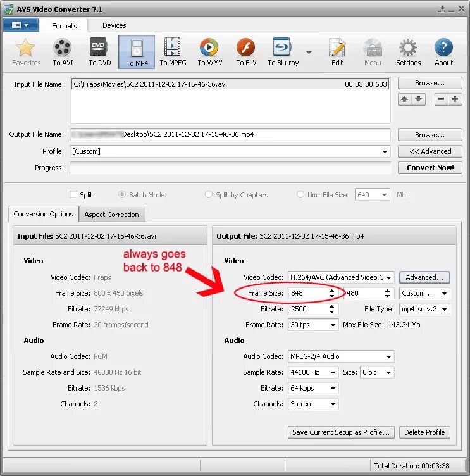Viewport: 470px width, 476px height.
Task: Open the Profile dropdown
Action: (x=385, y=151)
